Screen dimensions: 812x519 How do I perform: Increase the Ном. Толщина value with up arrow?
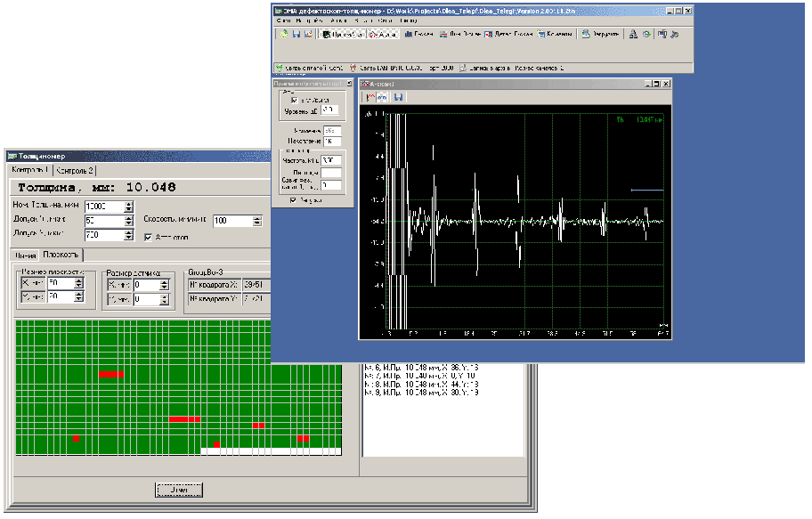(129, 204)
